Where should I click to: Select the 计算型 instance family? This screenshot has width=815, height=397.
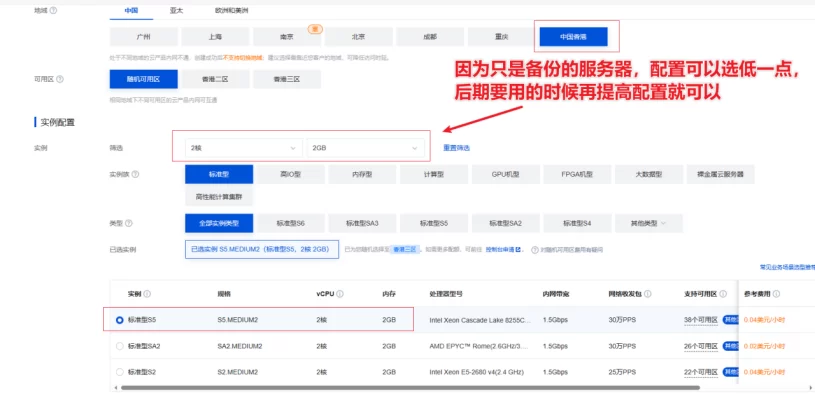pos(434,175)
